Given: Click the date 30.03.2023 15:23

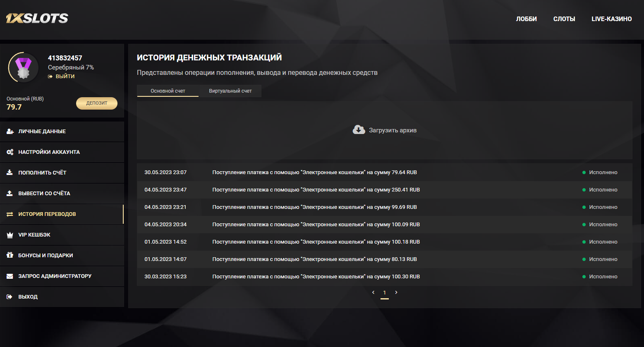Looking at the screenshot, I should pos(165,277).
